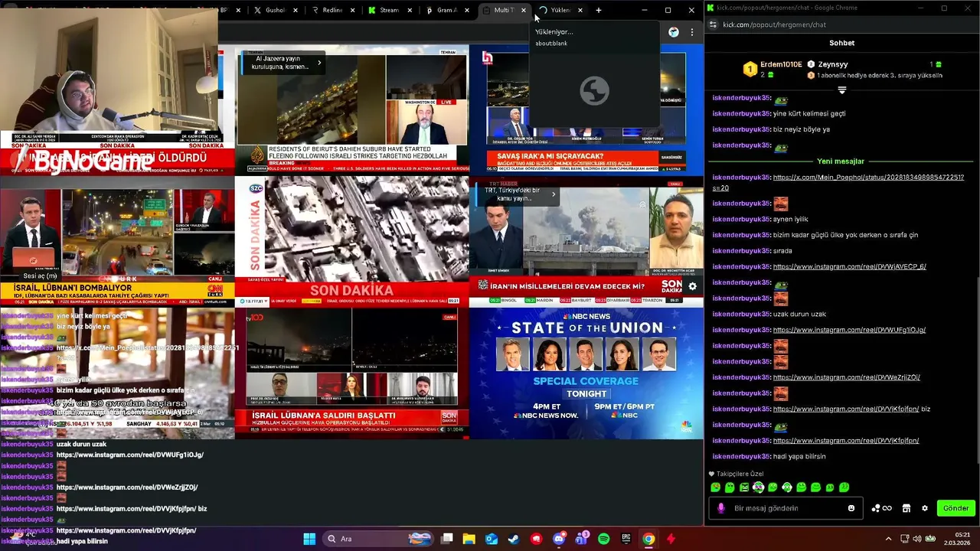Screen dimensions: 980x551
Task: Focus the 'Bir mesaj gönderin' message field
Action: coord(785,508)
